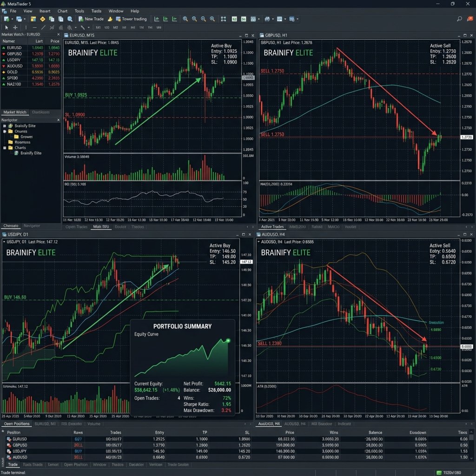
Task: Select the Open Positions tab
Action: [x=17, y=424]
